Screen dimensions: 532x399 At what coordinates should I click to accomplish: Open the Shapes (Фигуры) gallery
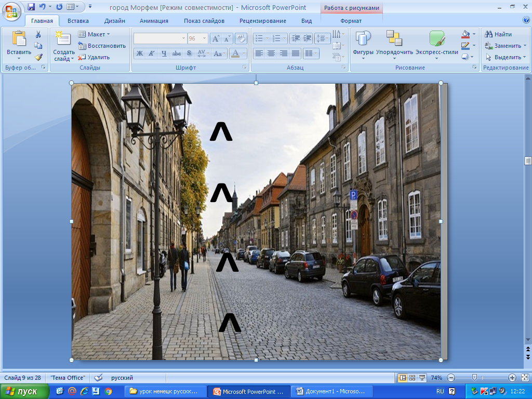tap(363, 44)
